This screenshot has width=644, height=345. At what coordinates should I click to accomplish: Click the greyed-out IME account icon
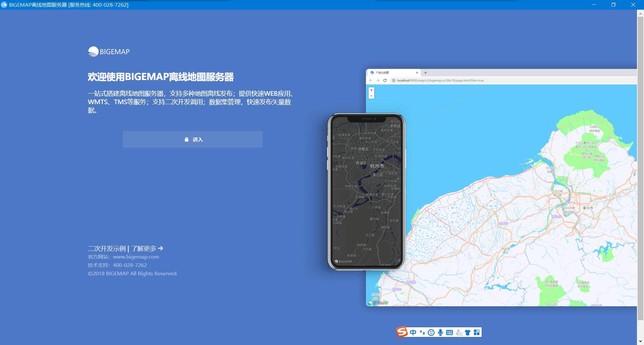click(459, 332)
